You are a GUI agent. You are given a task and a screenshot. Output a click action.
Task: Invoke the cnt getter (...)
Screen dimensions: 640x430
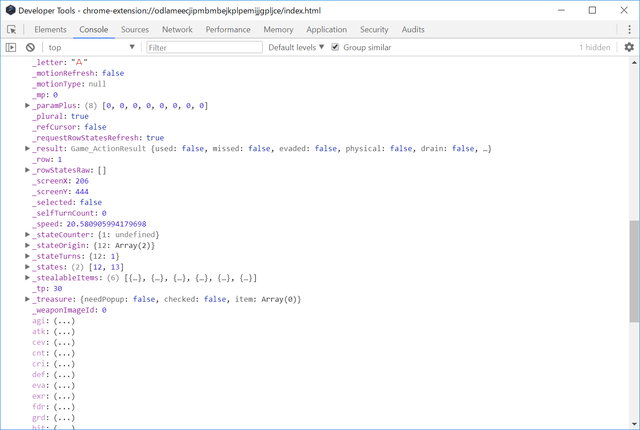(x=64, y=353)
